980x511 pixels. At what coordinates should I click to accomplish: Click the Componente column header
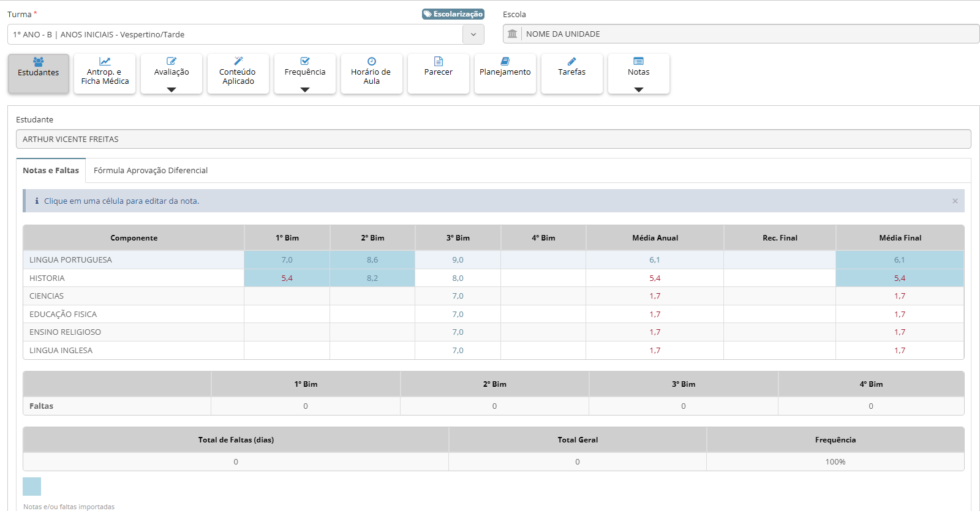tap(134, 237)
